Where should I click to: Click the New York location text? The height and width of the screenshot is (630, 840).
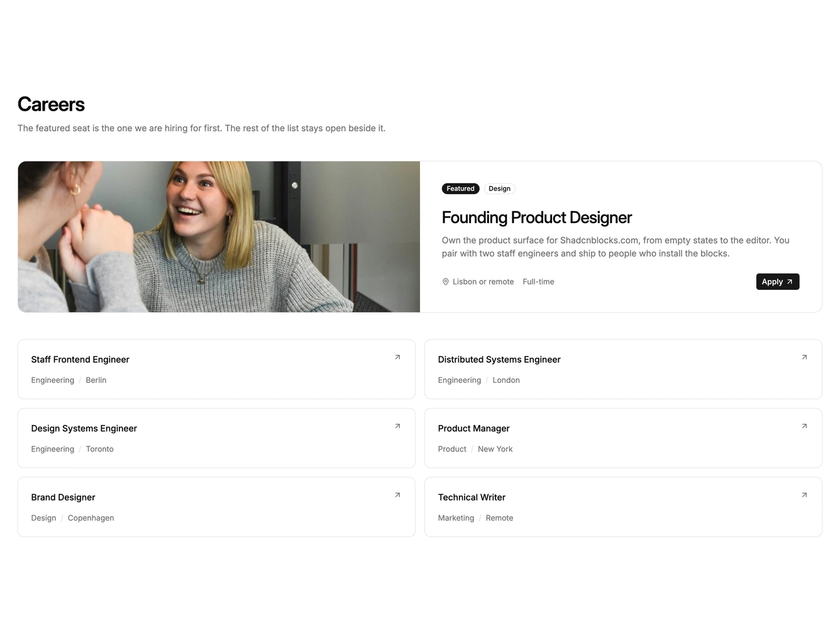point(495,449)
